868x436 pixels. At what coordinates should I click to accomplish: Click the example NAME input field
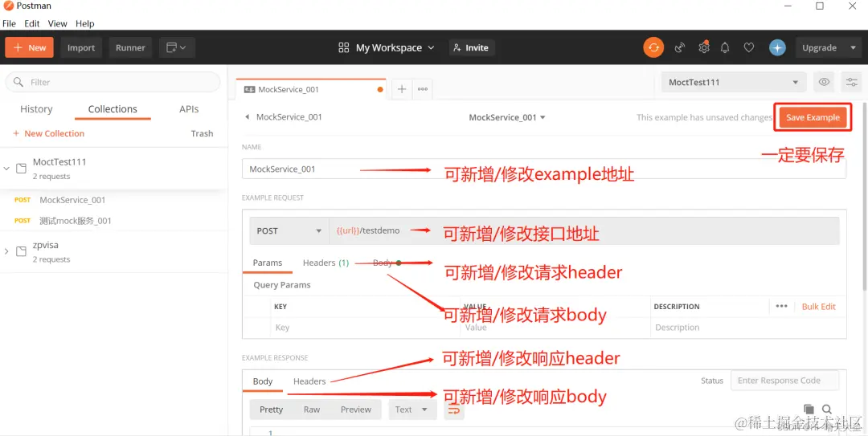(x=544, y=169)
